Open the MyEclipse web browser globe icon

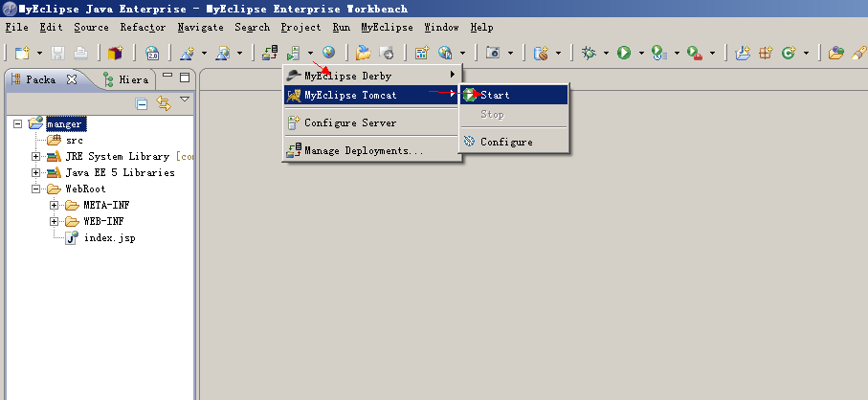329,54
